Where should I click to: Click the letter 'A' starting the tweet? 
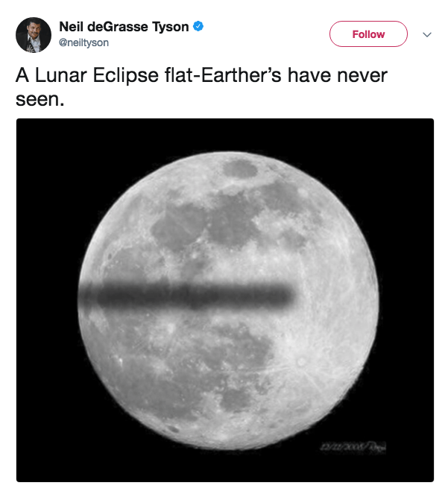pos(23,76)
